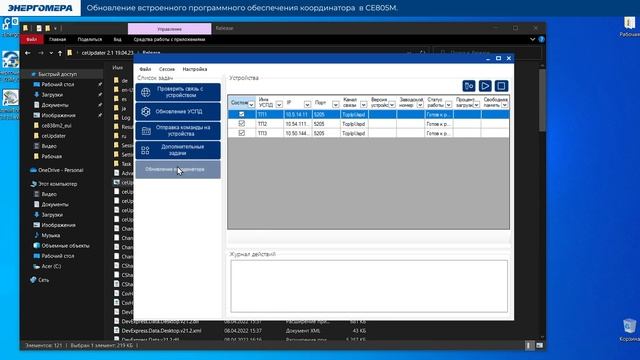Switch to Вид ribbon tab in Explorer
Screen dimensions: 640x360
click(x=118, y=40)
